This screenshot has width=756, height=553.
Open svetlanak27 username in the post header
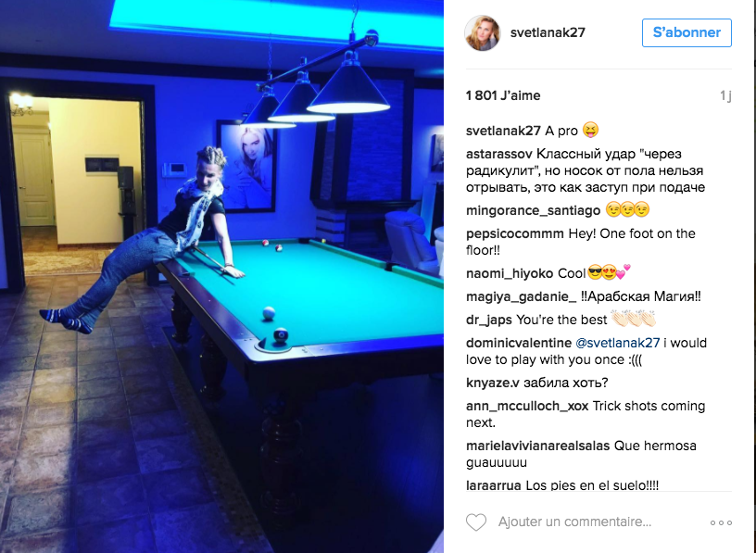point(548,32)
